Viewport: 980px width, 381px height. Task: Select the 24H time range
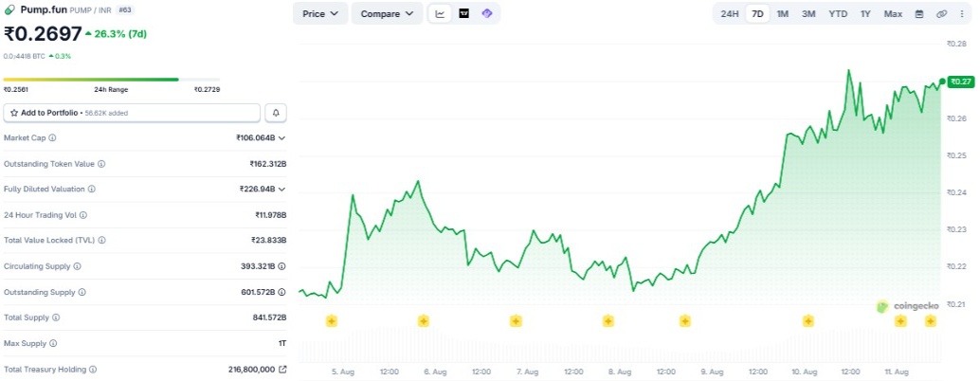[730, 13]
